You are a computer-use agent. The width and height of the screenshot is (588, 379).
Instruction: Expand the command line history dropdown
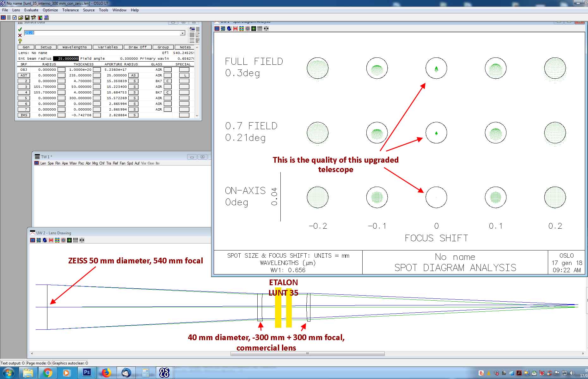(x=182, y=33)
